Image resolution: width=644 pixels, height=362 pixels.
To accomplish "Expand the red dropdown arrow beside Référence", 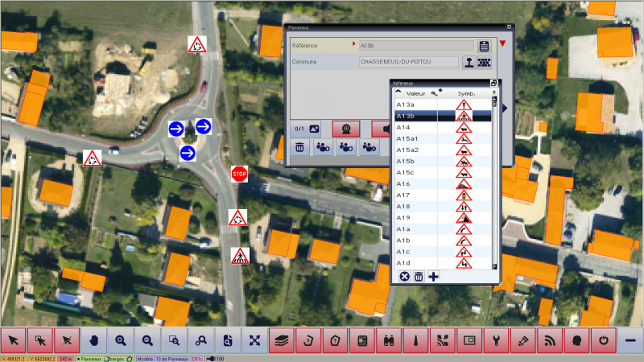I will [502, 44].
